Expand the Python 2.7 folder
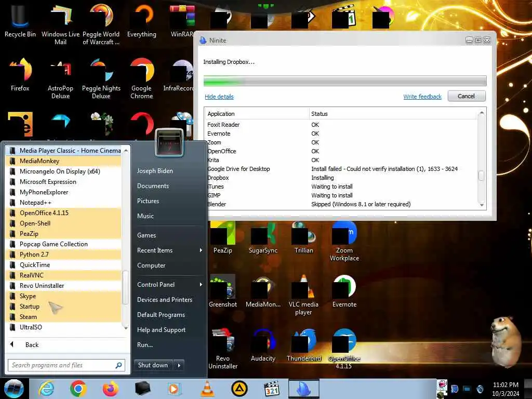The image size is (532, 399). [x=63, y=255]
